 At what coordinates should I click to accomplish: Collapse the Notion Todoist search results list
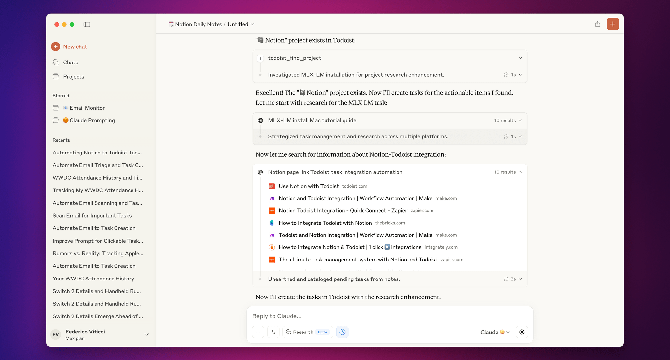(x=390, y=172)
